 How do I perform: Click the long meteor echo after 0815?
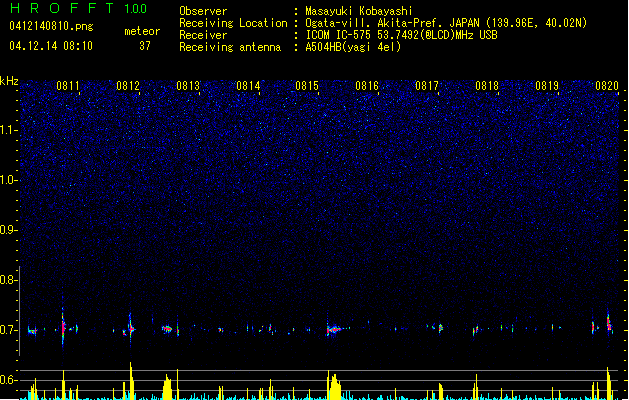pos(335,329)
